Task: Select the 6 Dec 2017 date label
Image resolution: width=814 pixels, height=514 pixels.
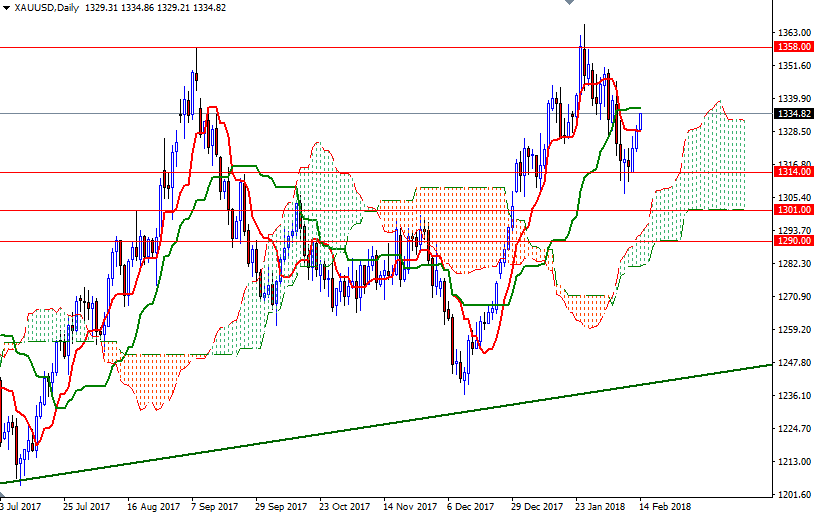Action: coord(472,506)
